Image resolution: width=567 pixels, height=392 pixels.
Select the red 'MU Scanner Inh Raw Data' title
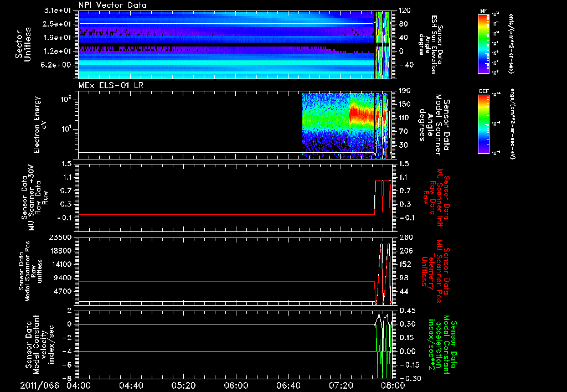[435, 197]
